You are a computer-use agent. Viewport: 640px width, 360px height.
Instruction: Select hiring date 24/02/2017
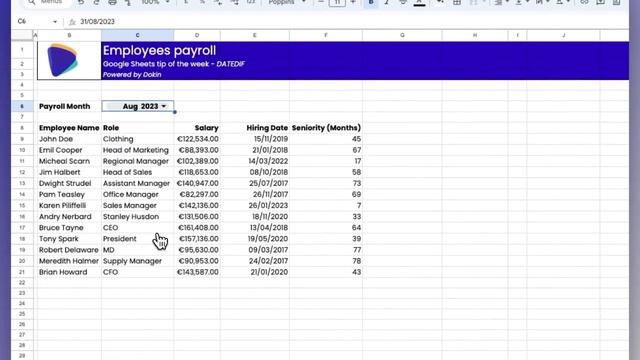pos(255,261)
